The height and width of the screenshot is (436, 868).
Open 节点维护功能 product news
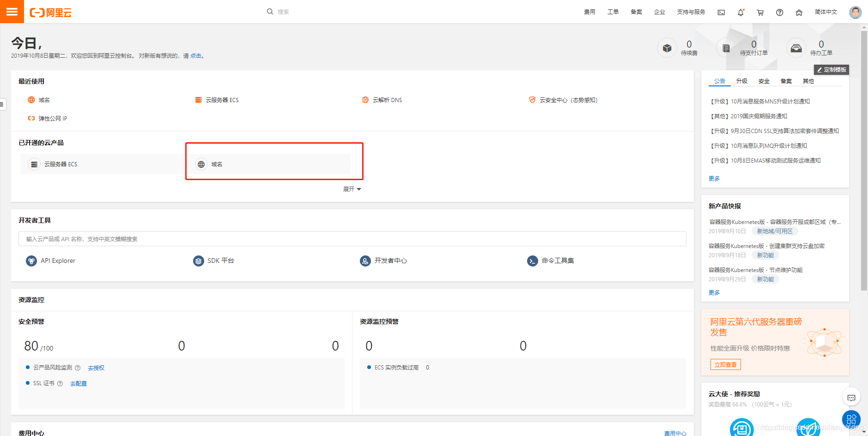point(756,270)
